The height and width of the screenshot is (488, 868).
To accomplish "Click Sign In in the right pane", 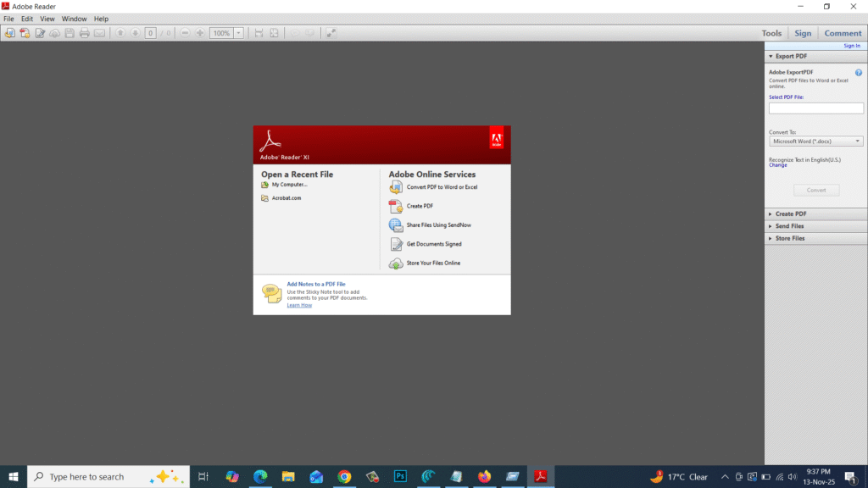I will (x=852, y=46).
